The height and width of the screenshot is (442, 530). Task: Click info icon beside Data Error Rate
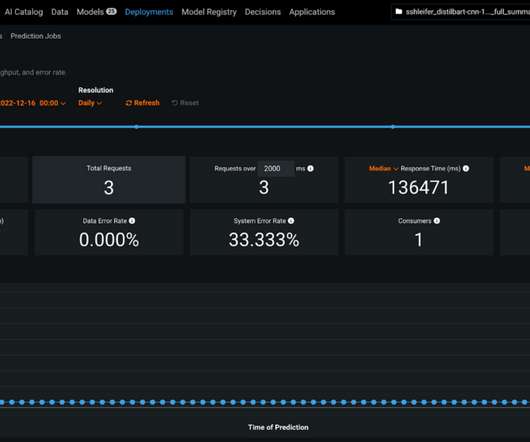click(x=132, y=221)
